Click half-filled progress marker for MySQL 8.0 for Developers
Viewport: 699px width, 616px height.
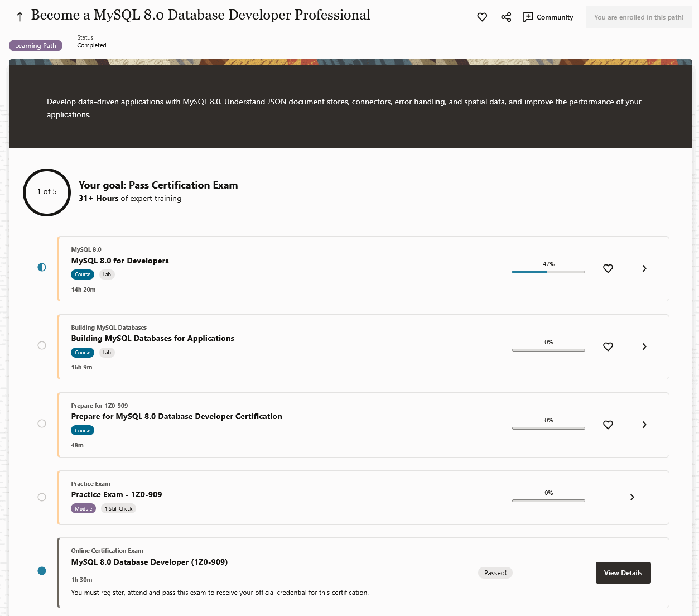(x=42, y=267)
